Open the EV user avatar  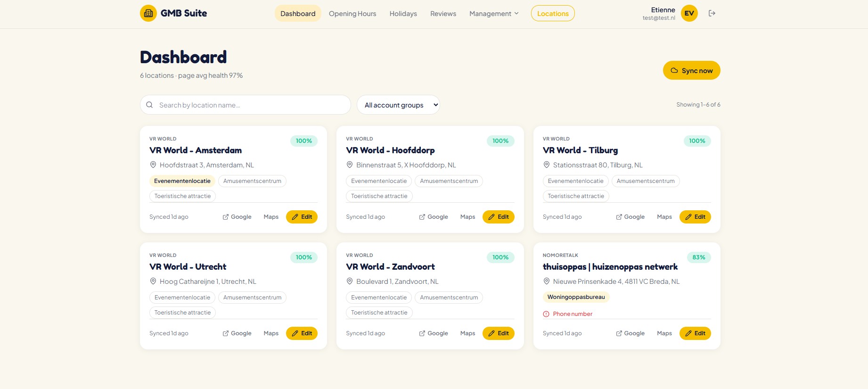[689, 13]
